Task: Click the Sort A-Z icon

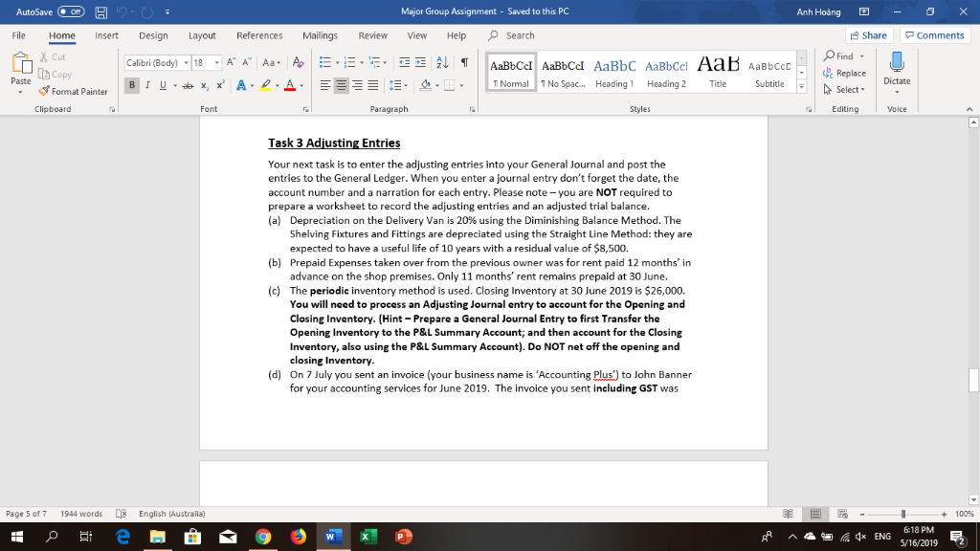Action: 442,62
